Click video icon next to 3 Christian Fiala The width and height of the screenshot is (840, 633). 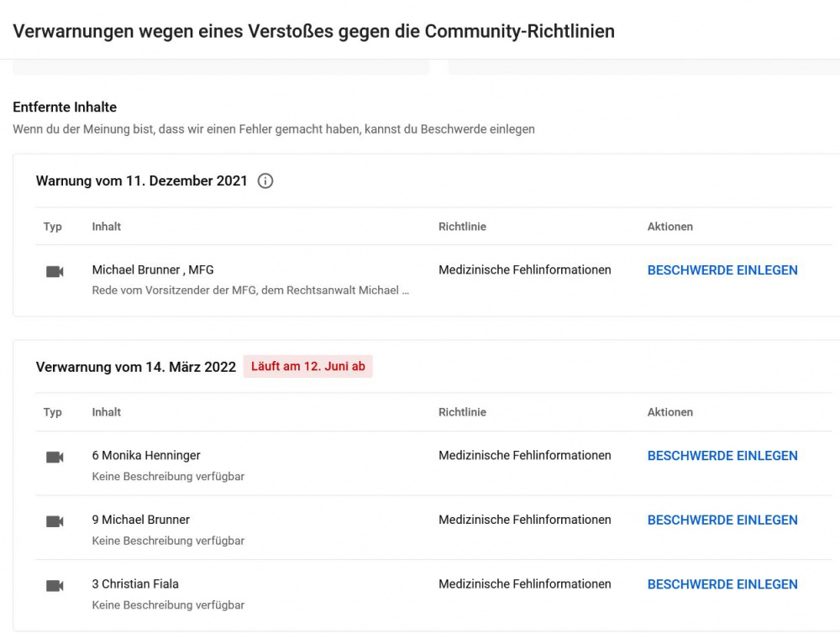[55, 585]
